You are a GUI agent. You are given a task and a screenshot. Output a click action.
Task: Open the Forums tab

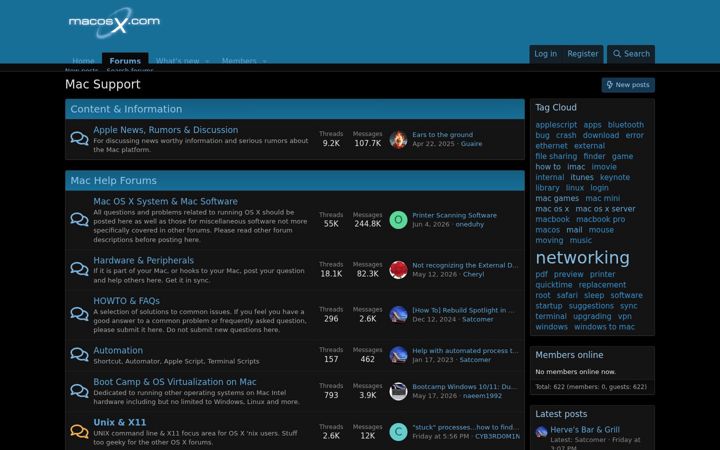[125, 60]
